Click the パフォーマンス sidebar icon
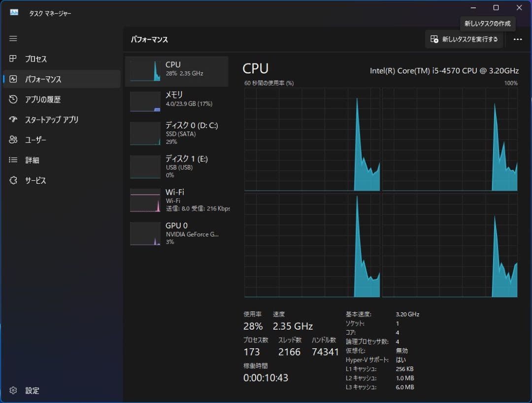Viewport: 532px width, 403px height. tap(13, 79)
